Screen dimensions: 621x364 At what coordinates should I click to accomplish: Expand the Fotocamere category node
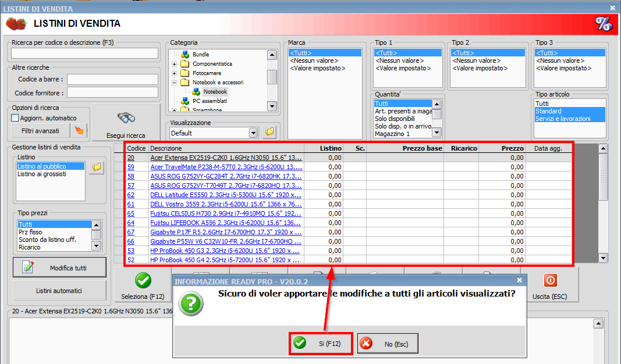(x=174, y=73)
